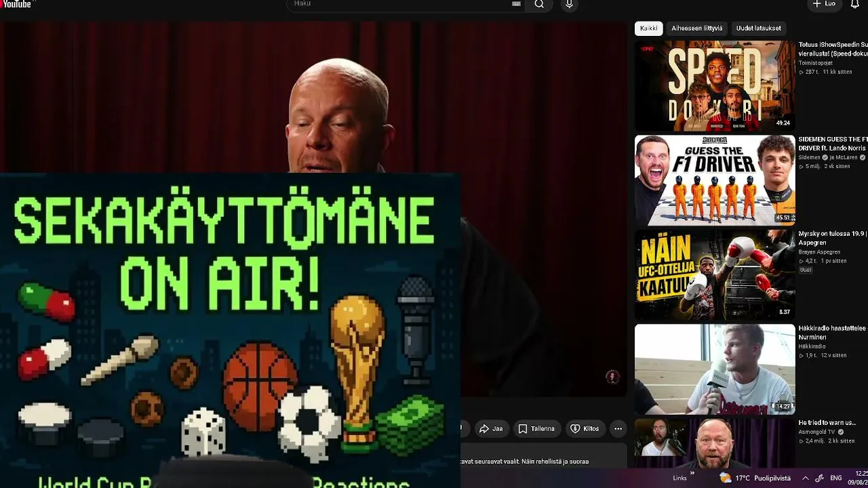
Task: Click the video player watermark channel icon
Action: (x=612, y=378)
